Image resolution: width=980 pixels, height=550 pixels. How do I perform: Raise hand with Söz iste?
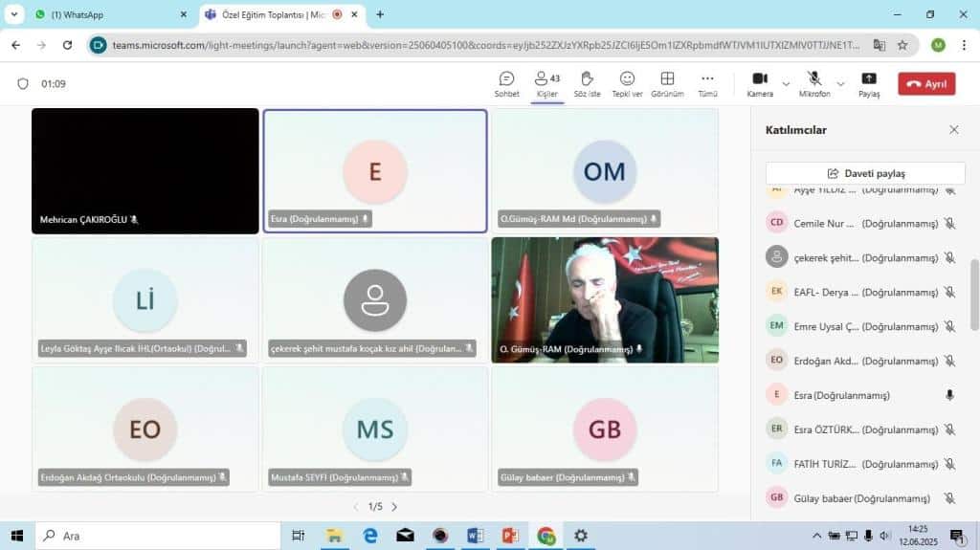pyautogui.click(x=587, y=84)
